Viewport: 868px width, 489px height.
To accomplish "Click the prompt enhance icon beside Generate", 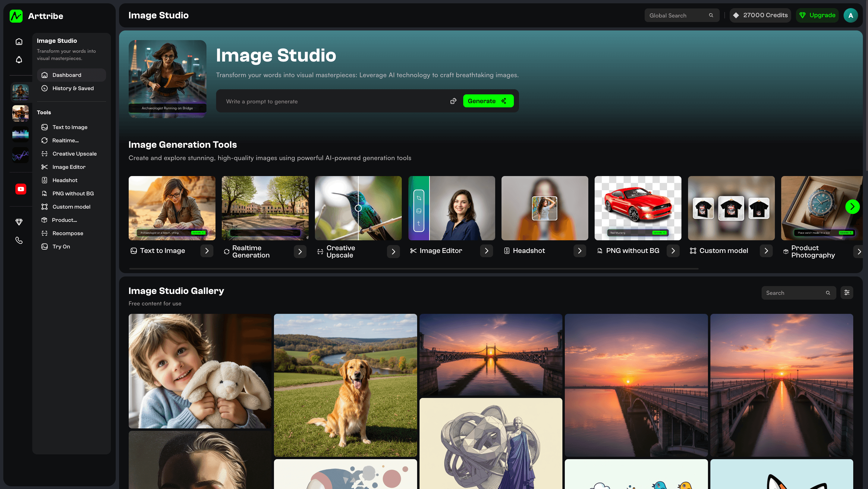I will pyautogui.click(x=453, y=101).
